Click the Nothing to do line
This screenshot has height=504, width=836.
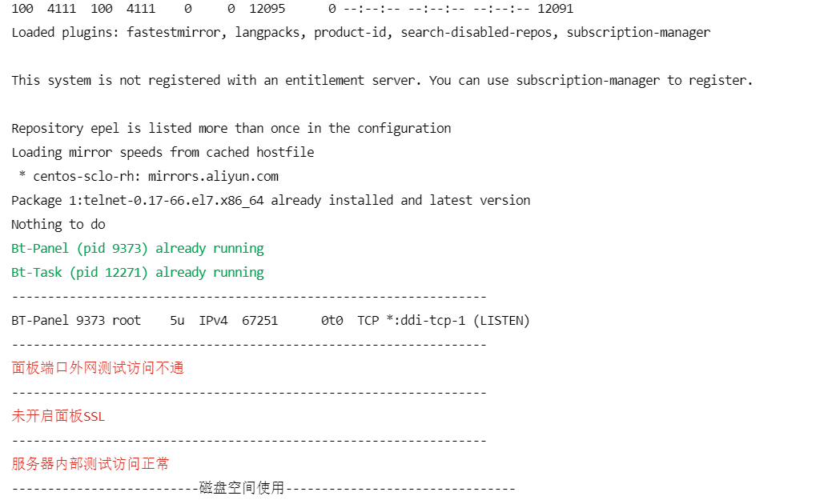(58, 224)
